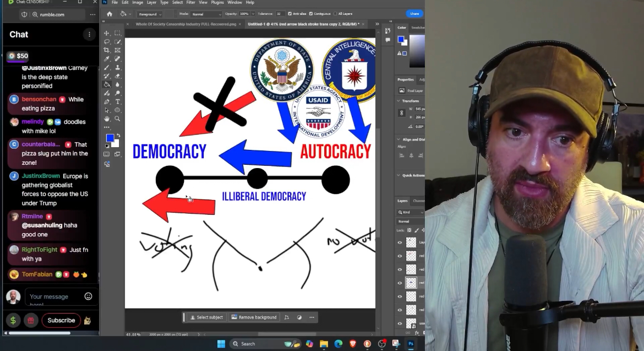The image size is (644, 351).
Task: Open the layer blend mode Normal dropdown
Action: [x=410, y=221]
